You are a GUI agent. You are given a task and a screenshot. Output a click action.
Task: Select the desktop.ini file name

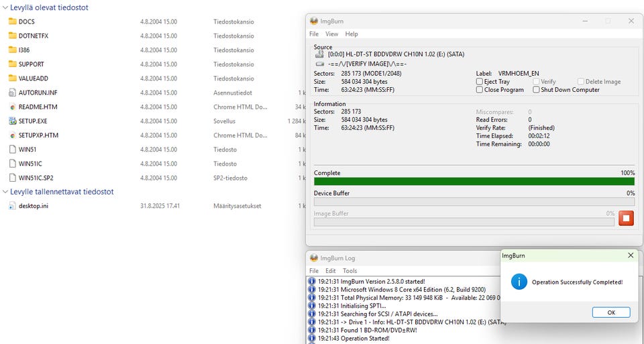[34, 206]
